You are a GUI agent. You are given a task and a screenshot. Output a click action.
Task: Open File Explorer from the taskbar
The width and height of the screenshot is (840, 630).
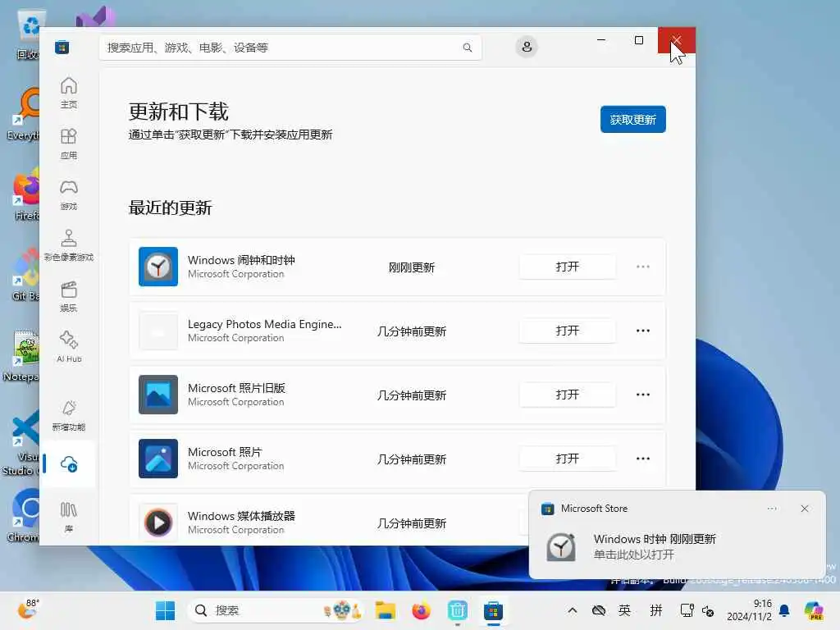(x=386, y=610)
